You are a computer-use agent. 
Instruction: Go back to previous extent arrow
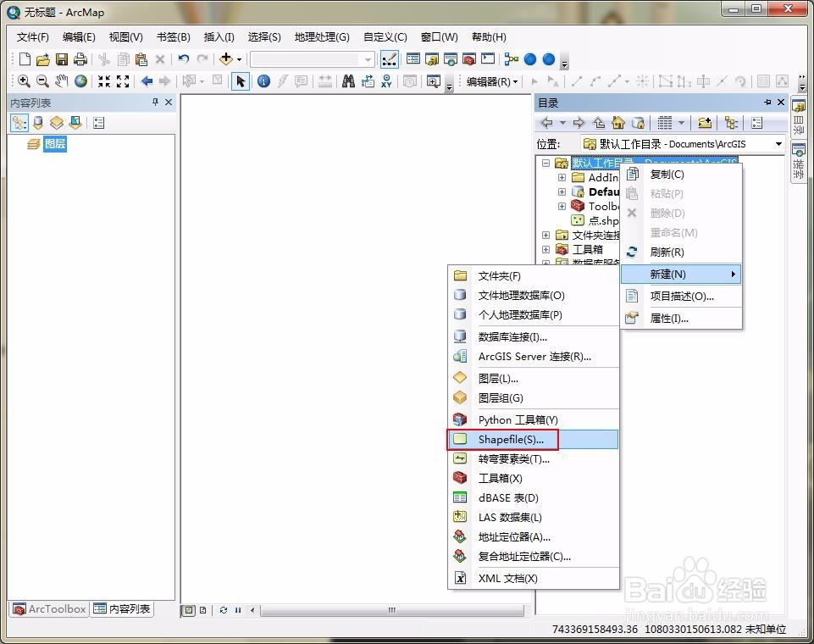(147, 81)
